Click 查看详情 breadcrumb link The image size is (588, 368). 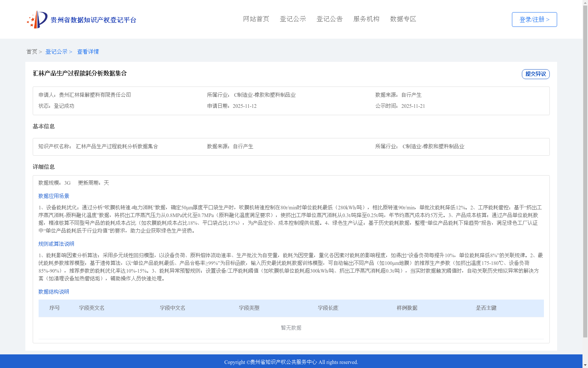[x=88, y=52]
